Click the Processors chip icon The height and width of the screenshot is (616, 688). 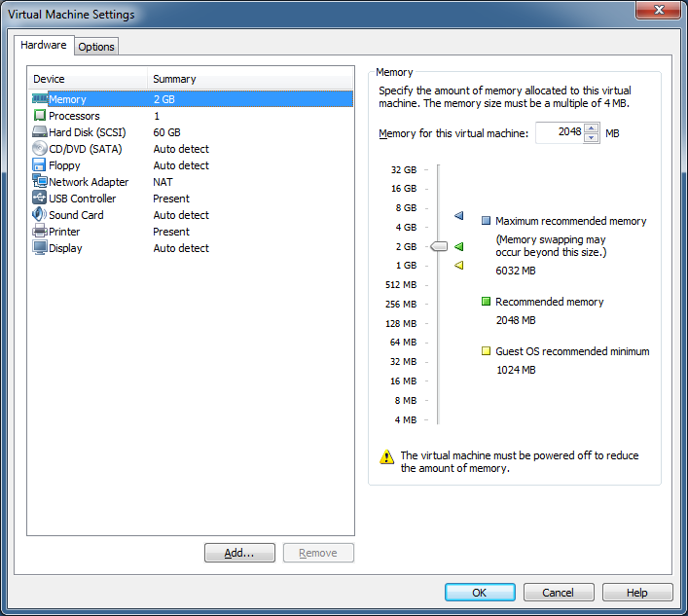(40, 116)
